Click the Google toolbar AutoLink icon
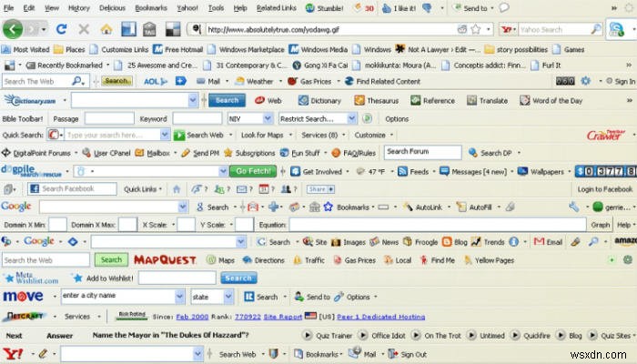The height and width of the screenshot is (364, 637). tap(422, 207)
